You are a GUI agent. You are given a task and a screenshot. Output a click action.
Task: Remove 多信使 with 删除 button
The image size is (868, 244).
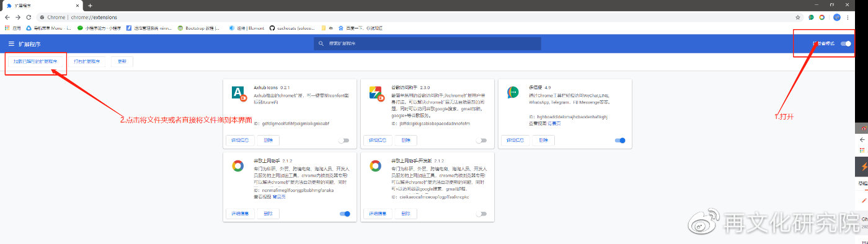tap(543, 141)
